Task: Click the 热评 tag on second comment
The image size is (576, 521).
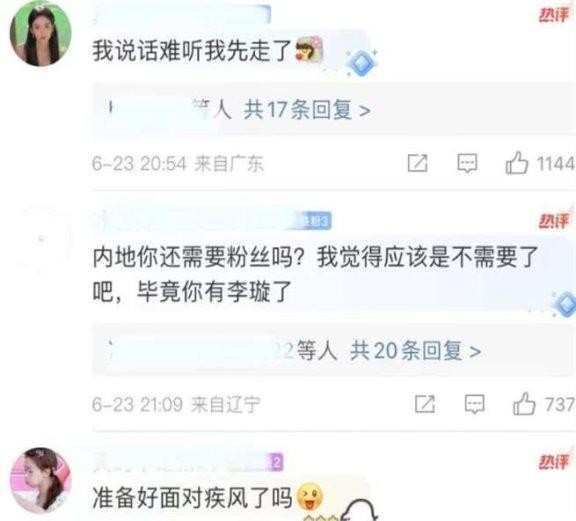Action: point(554,220)
